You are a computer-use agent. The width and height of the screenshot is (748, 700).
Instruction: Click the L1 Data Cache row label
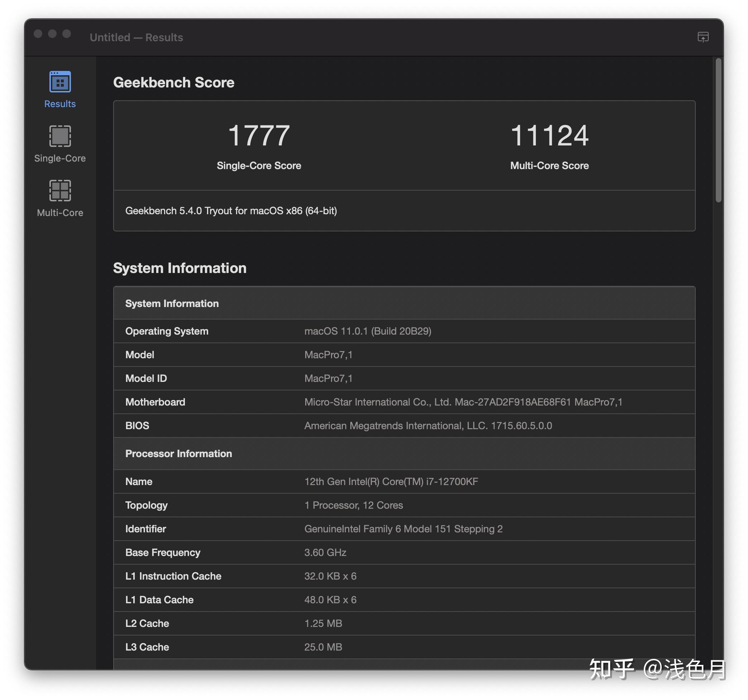[159, 600]
